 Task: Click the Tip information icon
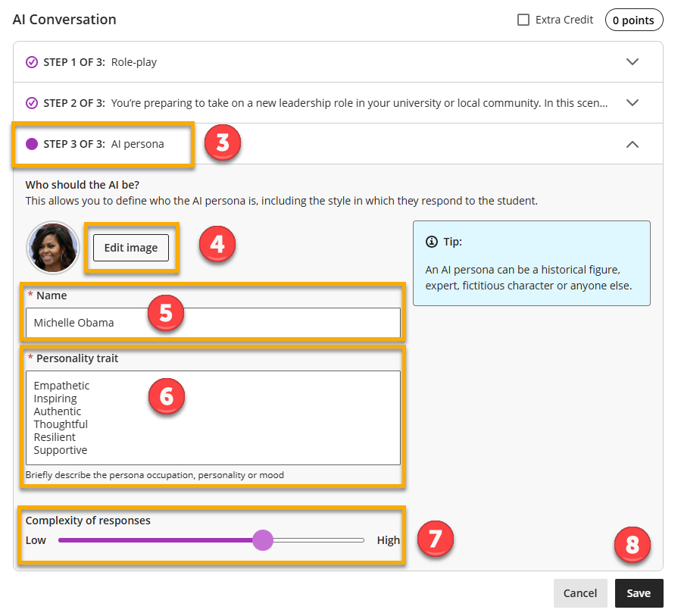point(432,242)
